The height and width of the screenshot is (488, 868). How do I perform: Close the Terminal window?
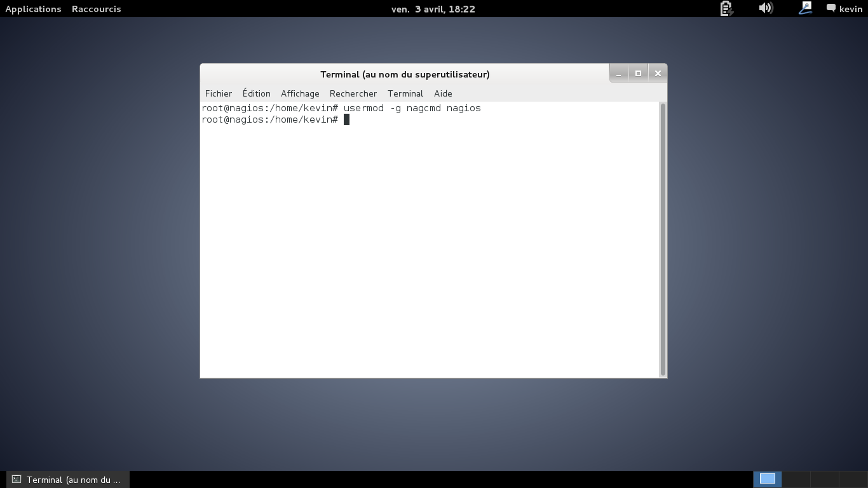point(658,74)
